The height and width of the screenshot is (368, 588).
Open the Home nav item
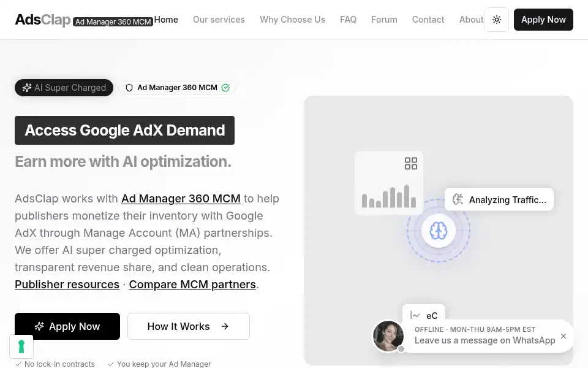click(166, 20)
